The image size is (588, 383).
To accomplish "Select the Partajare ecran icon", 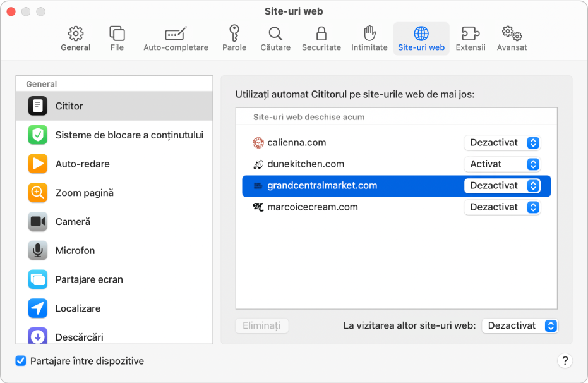I will [37, 279].
